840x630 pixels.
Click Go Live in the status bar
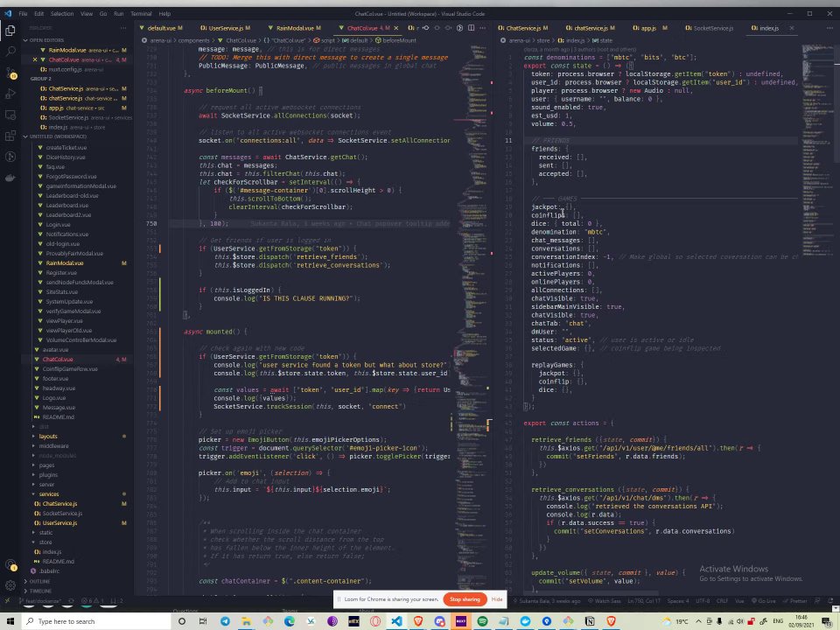click(x=763, y=601)
